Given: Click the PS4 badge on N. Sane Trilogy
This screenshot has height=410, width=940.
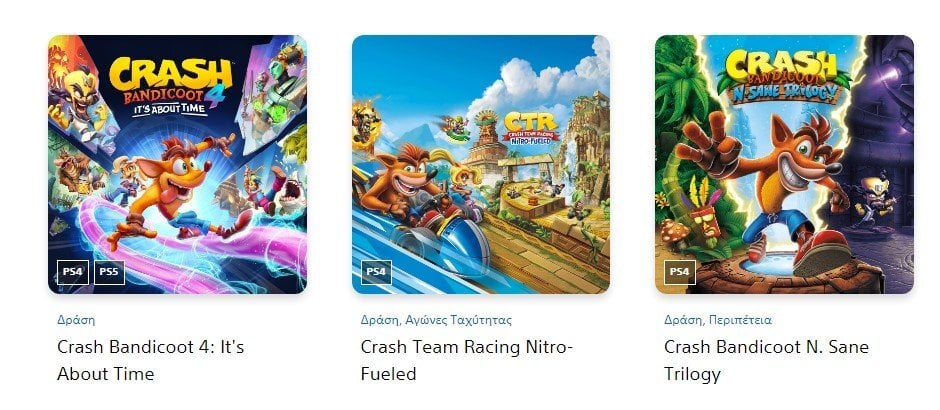Looking at the screenshot, I should tap(680, 272).
